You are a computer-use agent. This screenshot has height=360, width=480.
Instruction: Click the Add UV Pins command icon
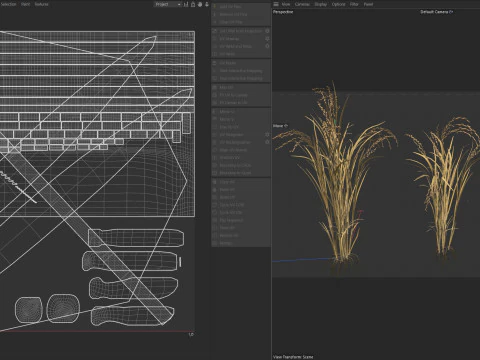point(215,6)
